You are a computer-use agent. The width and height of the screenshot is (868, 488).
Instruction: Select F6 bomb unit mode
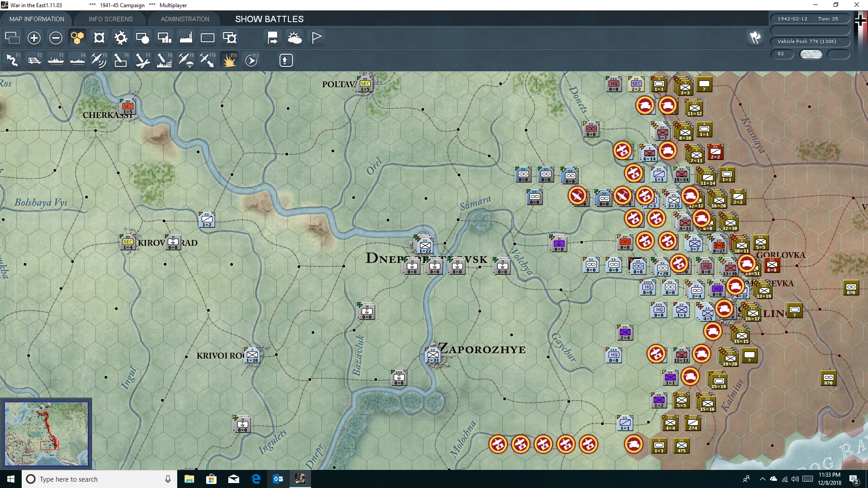(121, 60)
